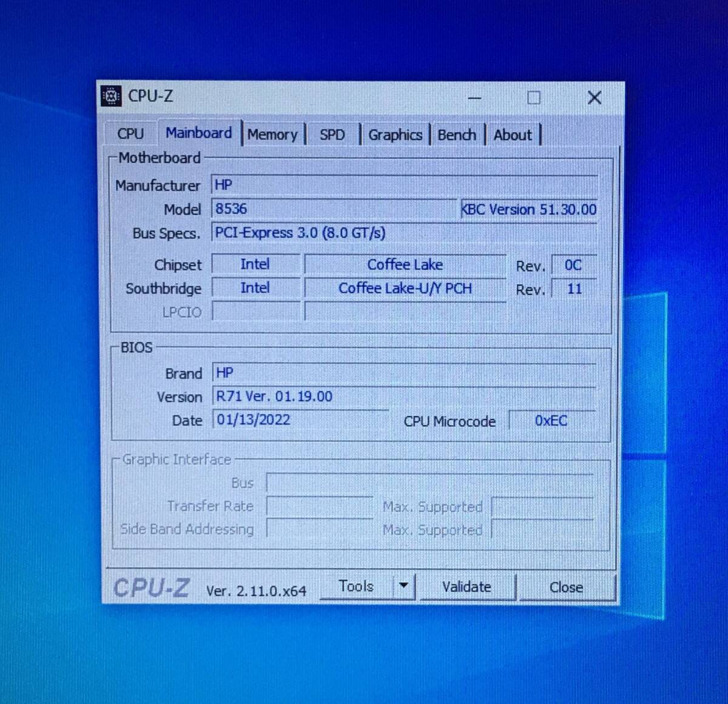Click the Manufacturer field showing HP
Screen dimensions: 728x704
404,185
